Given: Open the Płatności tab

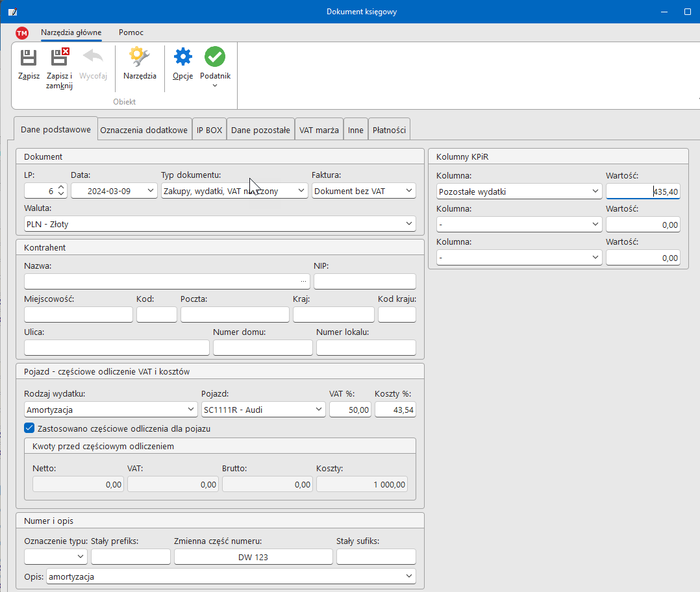Looking at the screenshot, I should tap(389, 130).
